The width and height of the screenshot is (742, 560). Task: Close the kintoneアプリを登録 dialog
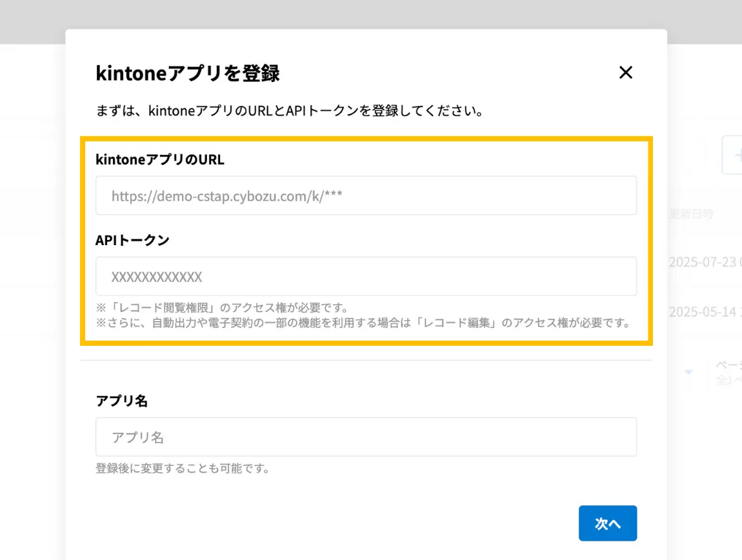pos(626,72)
